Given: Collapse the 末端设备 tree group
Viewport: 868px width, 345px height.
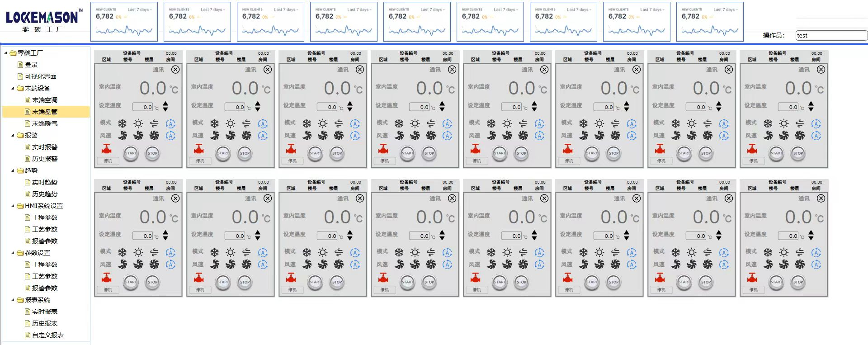Looking at the screenshot, I should pyautogui.click(x=13, y=88).
